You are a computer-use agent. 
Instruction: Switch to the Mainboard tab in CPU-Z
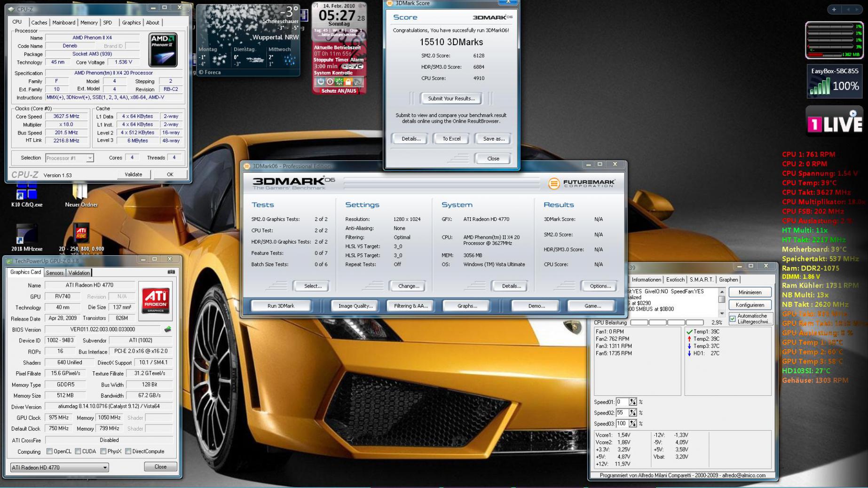(63, 23)
